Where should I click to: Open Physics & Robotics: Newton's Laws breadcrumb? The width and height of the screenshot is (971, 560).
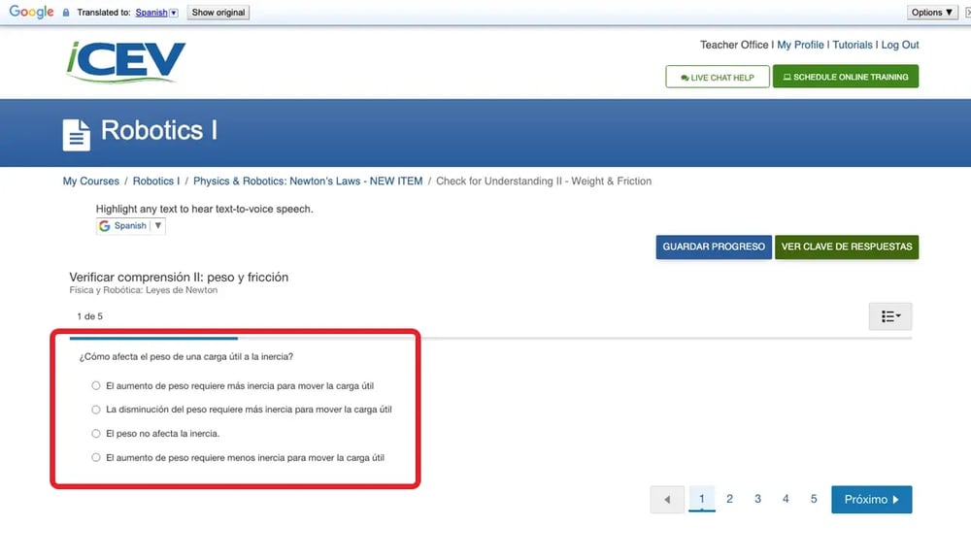click(308, 181)
